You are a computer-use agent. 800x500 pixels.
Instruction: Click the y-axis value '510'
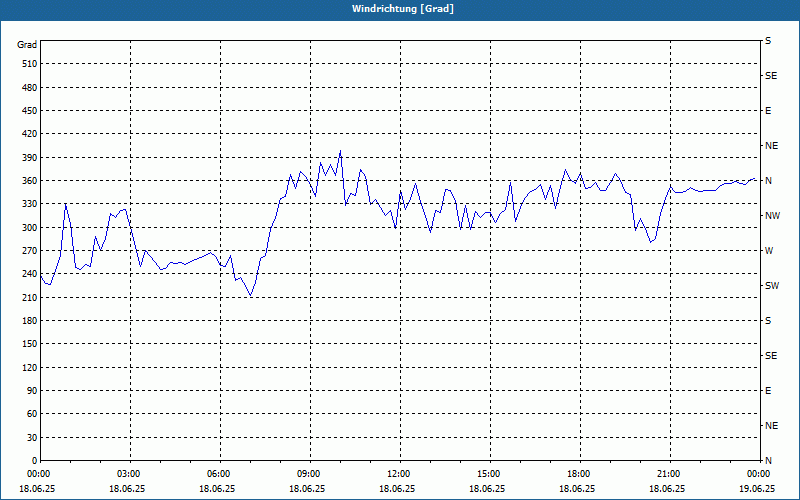30,64
